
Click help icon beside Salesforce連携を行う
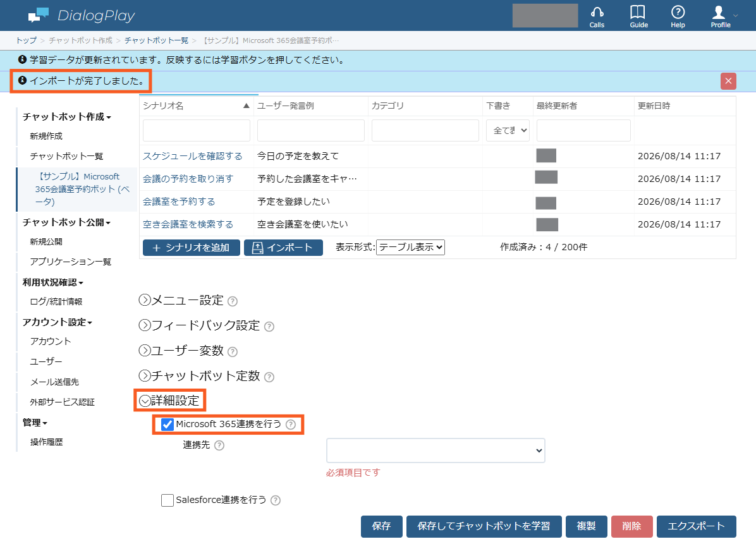(276, 500)
